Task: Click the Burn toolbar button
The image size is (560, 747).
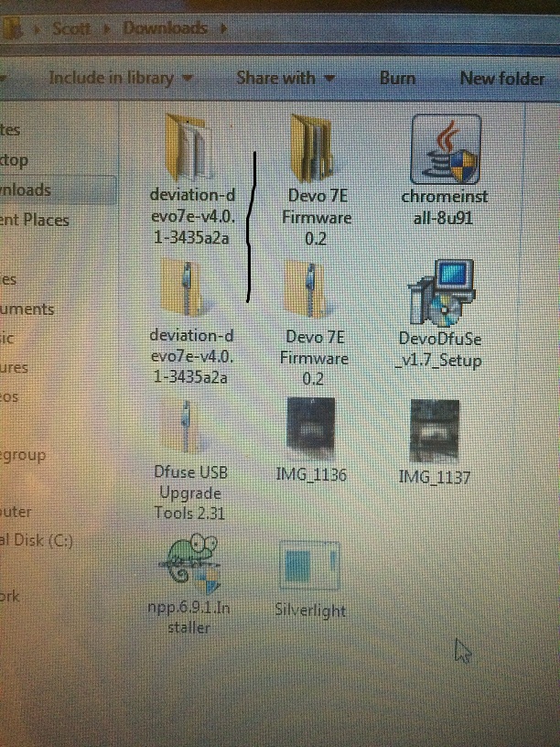Action: coord(397,78)
